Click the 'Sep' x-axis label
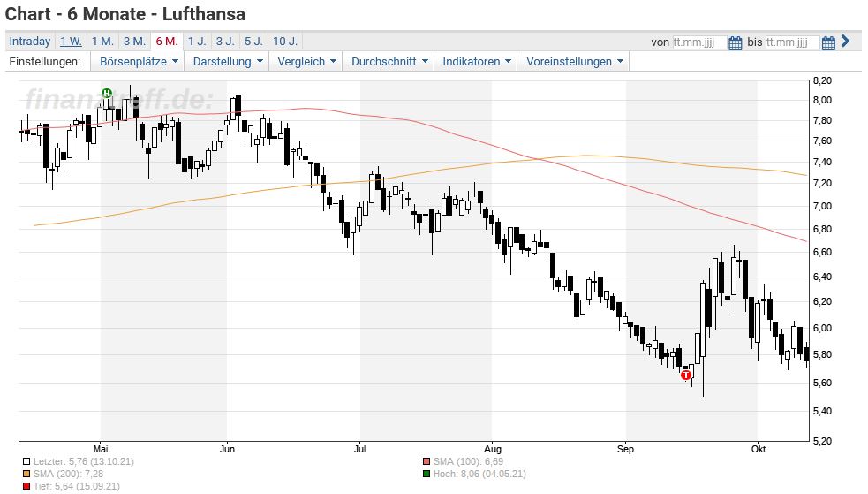The image size is (868, 494). pyautogui.click(x=625, y=449)
